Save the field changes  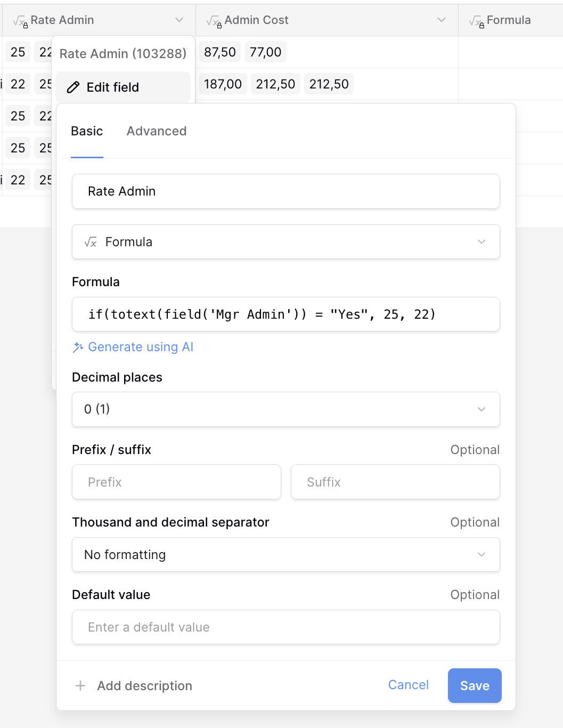(x=474, y=686)
